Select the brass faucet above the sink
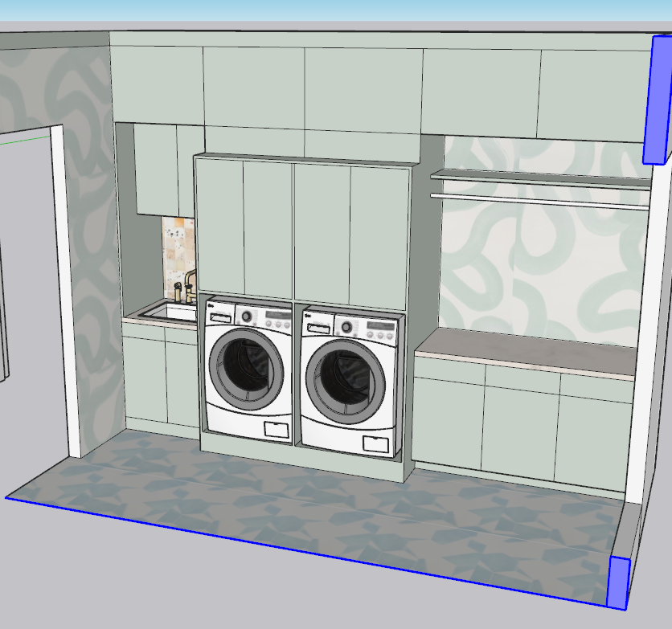This screenshot has height=629, width=672. click(x=190, y=284)
